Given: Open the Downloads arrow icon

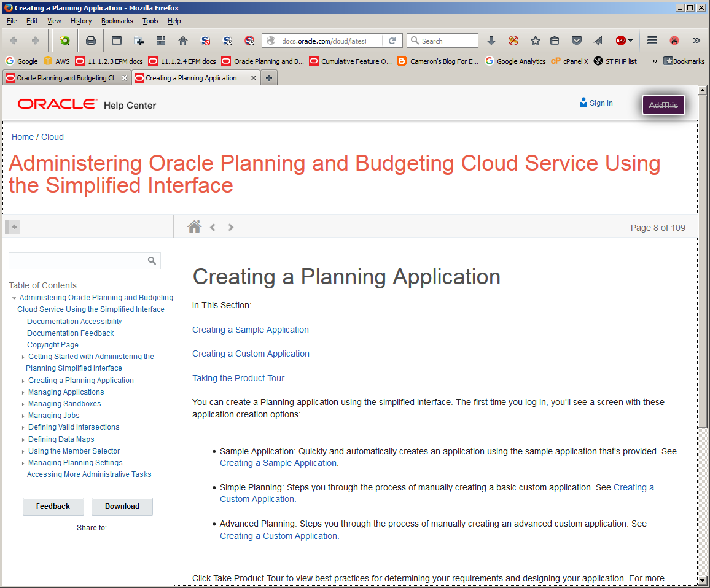Looking at the screenshot, I should [491, 41].
